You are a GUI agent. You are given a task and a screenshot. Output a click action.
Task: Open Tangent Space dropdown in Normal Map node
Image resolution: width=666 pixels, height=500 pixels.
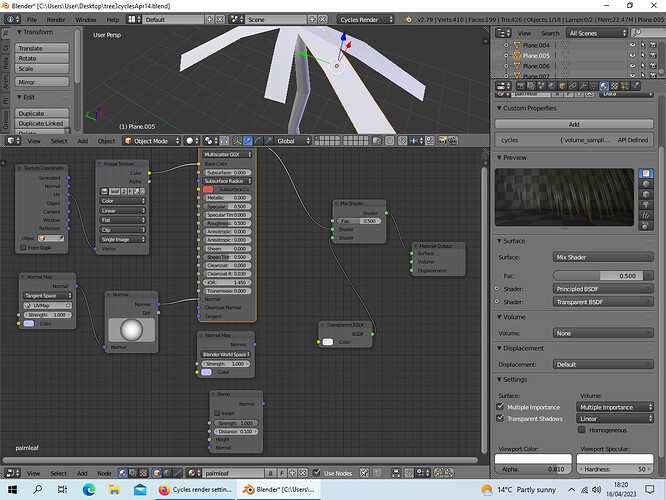[47, 295]
